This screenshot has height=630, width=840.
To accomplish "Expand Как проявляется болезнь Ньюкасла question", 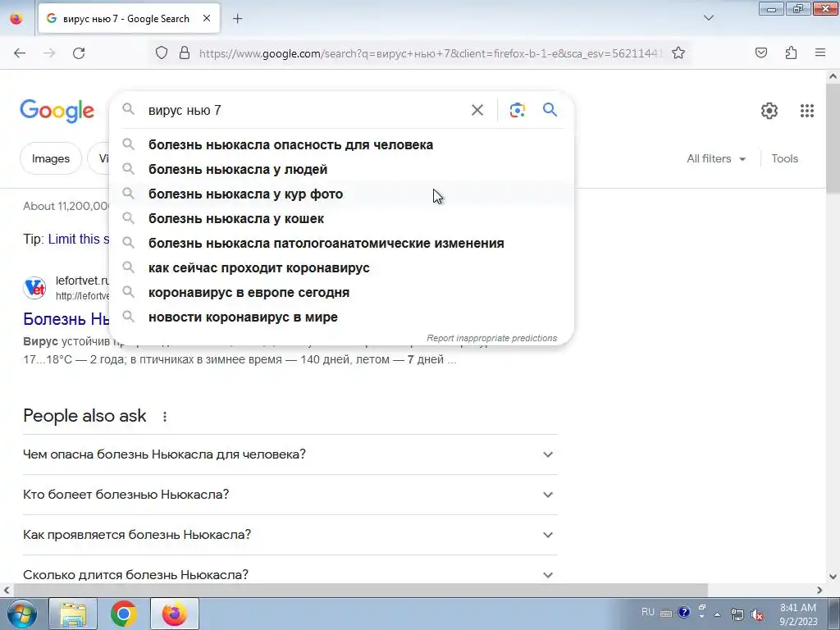I will coord(290,535).
